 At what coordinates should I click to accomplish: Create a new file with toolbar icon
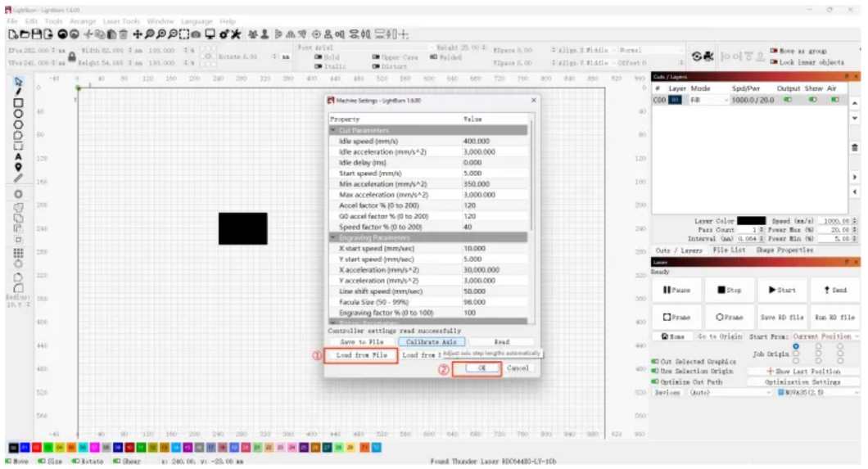tap(13, 34)
